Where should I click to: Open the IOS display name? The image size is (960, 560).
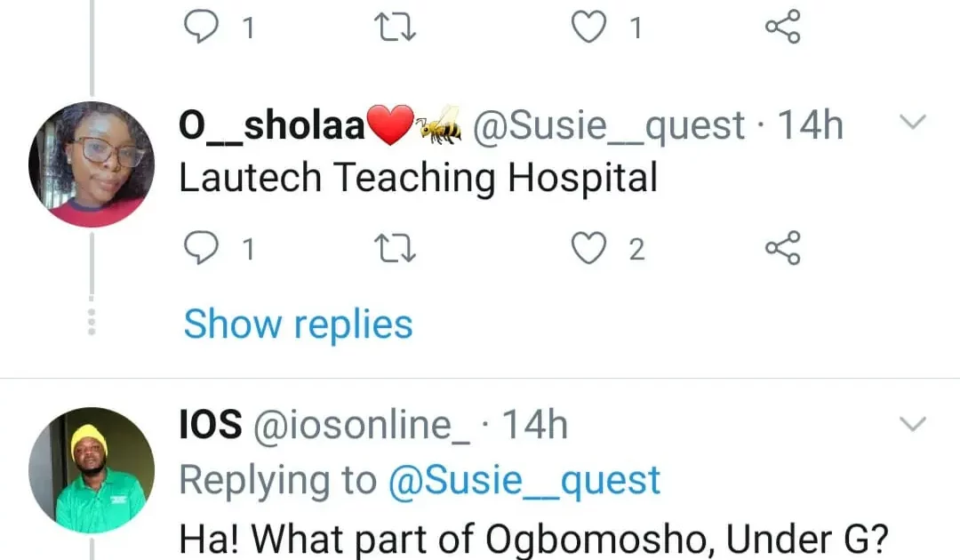210,426
